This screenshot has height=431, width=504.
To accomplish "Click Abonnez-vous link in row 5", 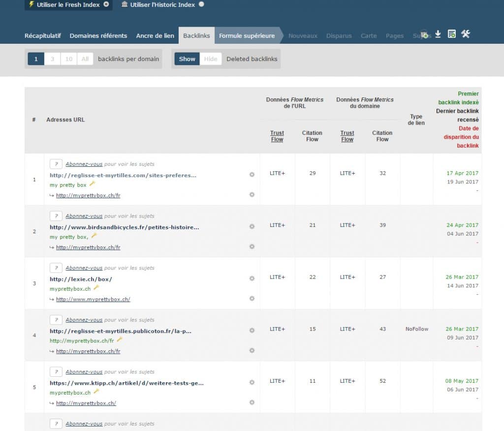I will click(84, 372).
